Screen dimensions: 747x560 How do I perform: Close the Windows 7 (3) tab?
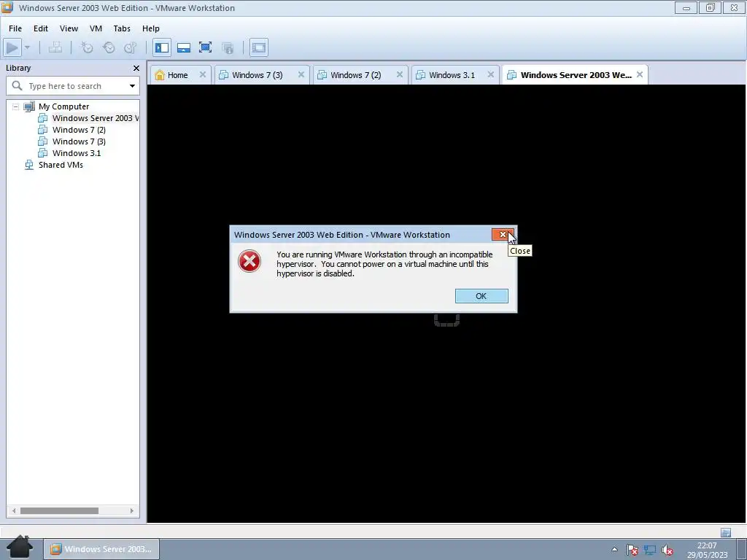[x=301, y=75]
